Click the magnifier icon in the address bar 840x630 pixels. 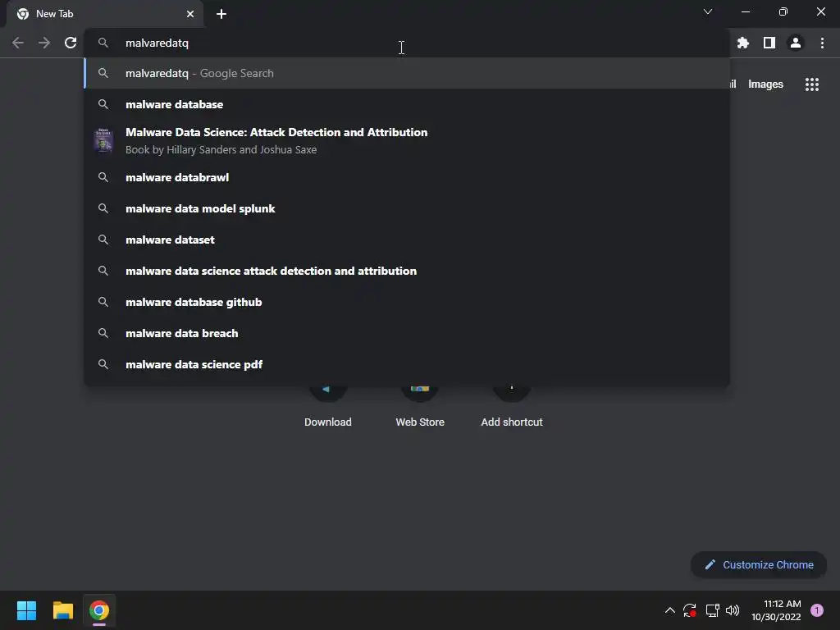(x=103, y=43)
